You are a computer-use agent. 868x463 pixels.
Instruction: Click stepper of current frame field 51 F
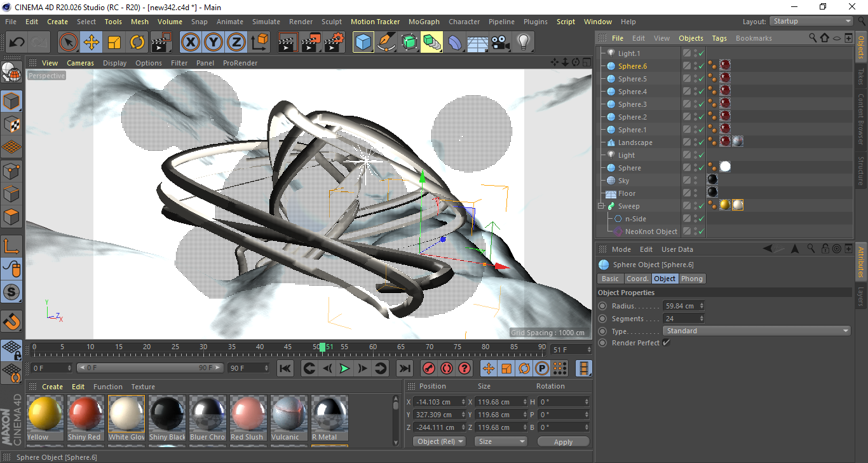[590, 350]
